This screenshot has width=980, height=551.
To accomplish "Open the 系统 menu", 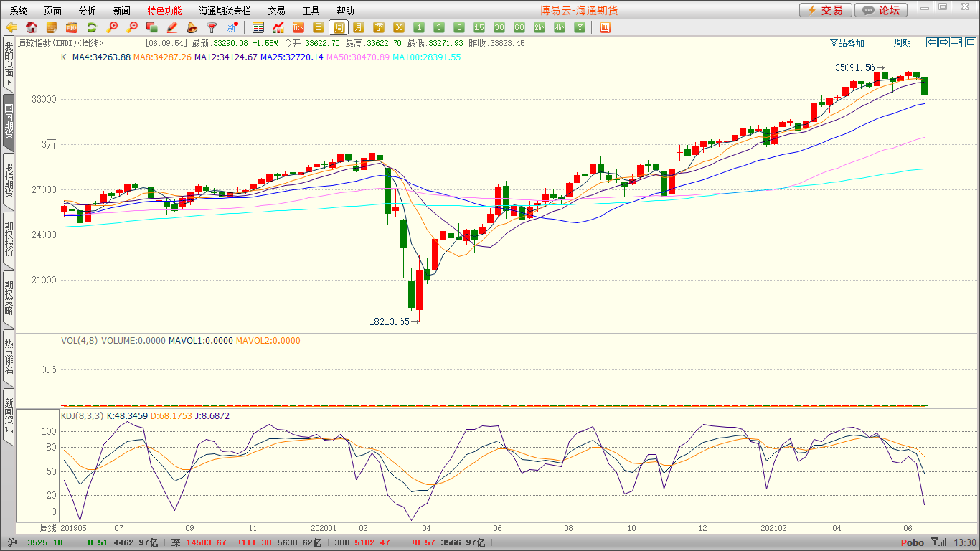I will tap(19, 11).
